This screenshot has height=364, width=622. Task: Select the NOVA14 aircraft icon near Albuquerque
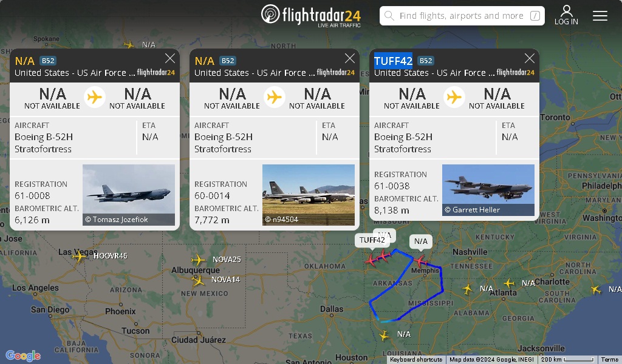tap(199, 280)
